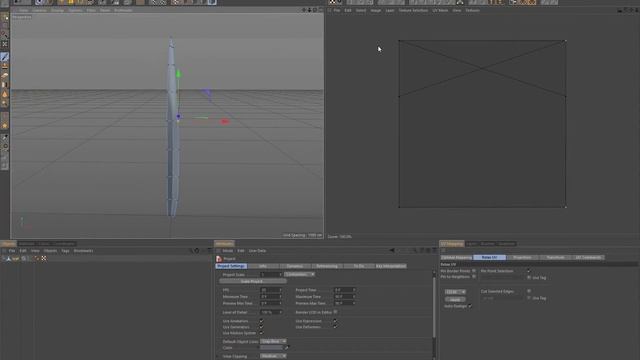The width and height of the screenshot is (640, 360).
Task: Toggle the Use Motion System checkbox
Action: (261, 333)
